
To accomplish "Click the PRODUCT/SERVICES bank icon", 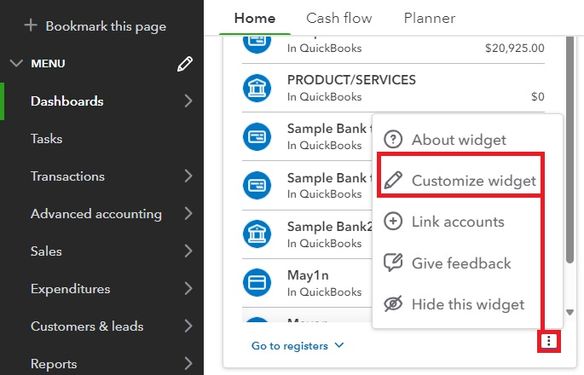I will [x=257, y=88].
